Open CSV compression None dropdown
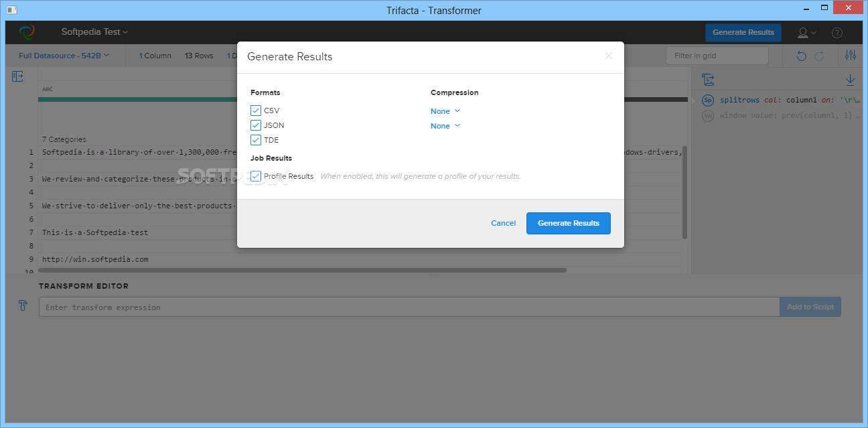The width and height of the screenshot is (868, 428). [445, 111]
